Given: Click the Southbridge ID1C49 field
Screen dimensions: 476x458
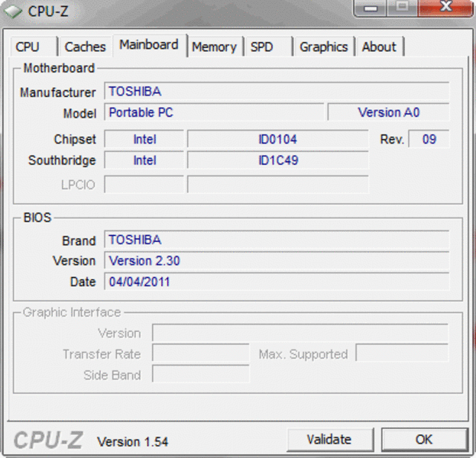Looking at the screenshot, I should pyautogui.click(x=278, y=160).
